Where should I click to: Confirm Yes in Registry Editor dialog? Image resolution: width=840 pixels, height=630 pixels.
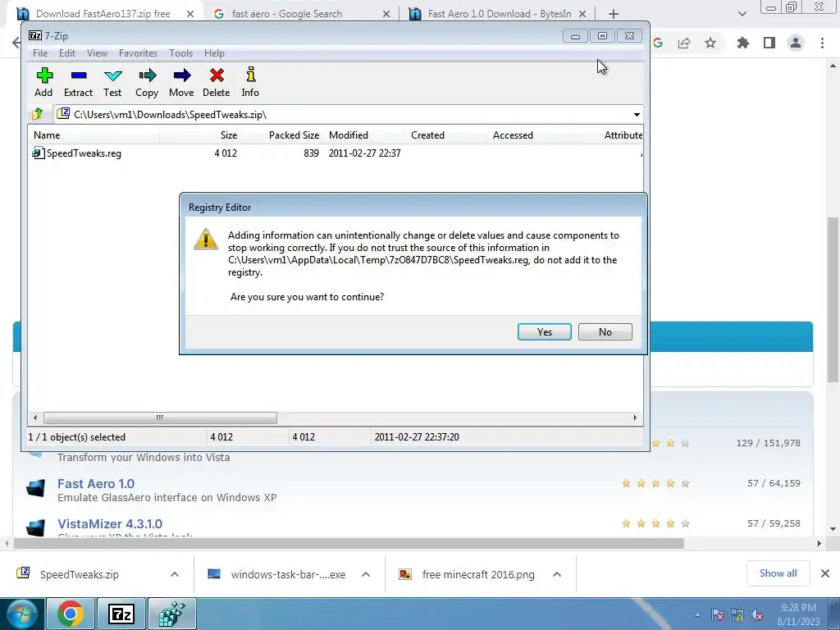click(x=545, y=331)
